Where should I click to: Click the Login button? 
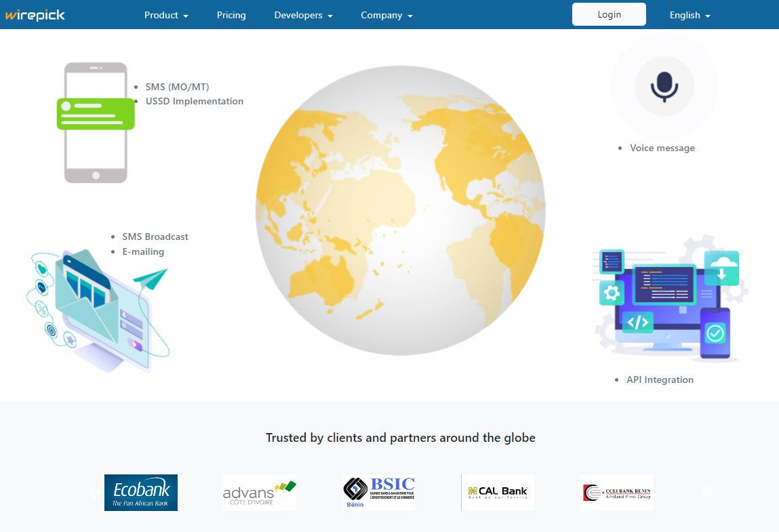tap(609, 14)
